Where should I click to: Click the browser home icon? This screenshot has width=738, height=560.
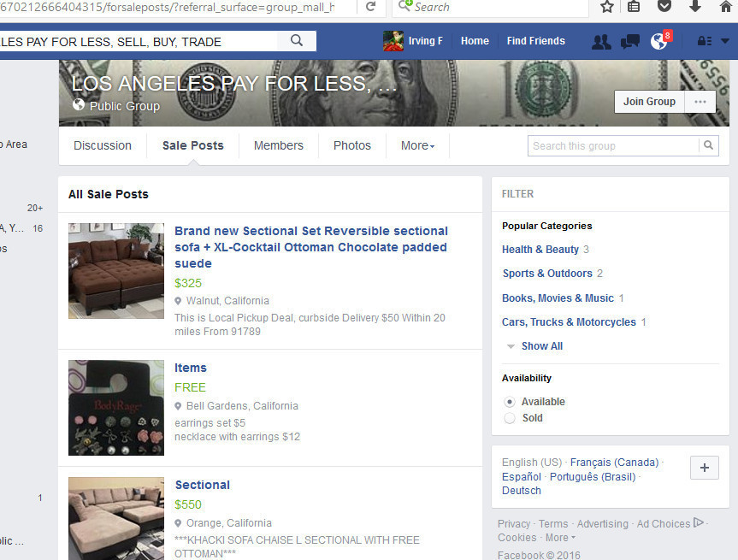726,6
